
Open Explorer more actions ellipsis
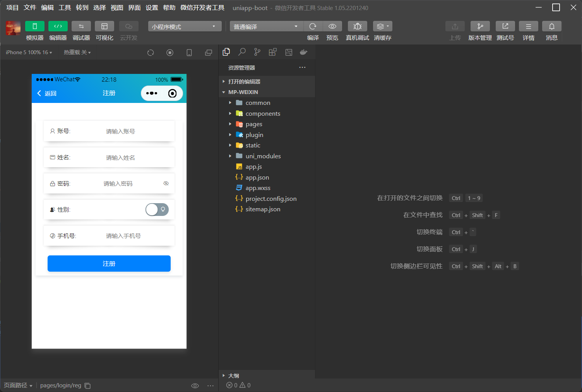tap(302, 67)
